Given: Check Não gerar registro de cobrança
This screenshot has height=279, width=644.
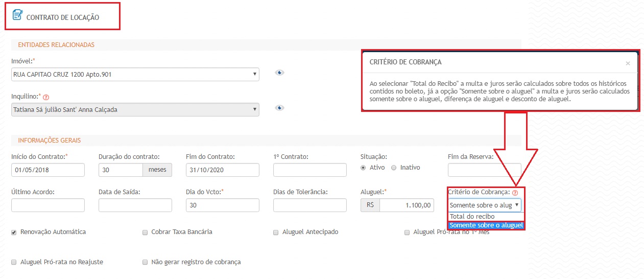Looking at the screenshot, I should [146, 262].
